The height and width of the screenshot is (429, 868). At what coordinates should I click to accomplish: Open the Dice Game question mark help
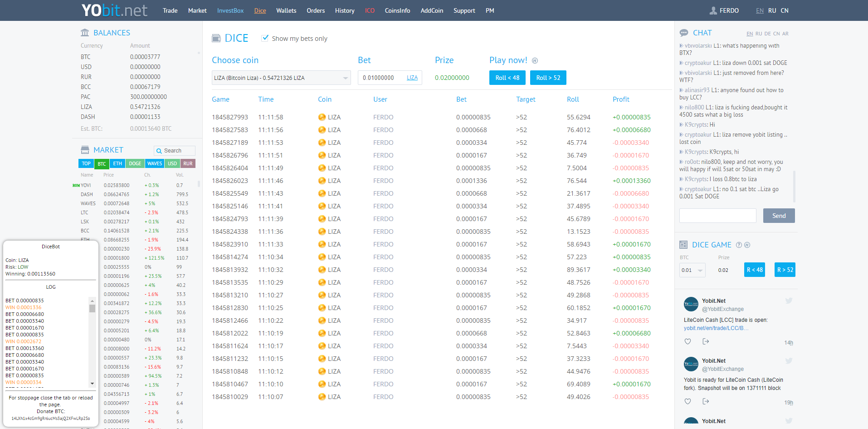739,245
